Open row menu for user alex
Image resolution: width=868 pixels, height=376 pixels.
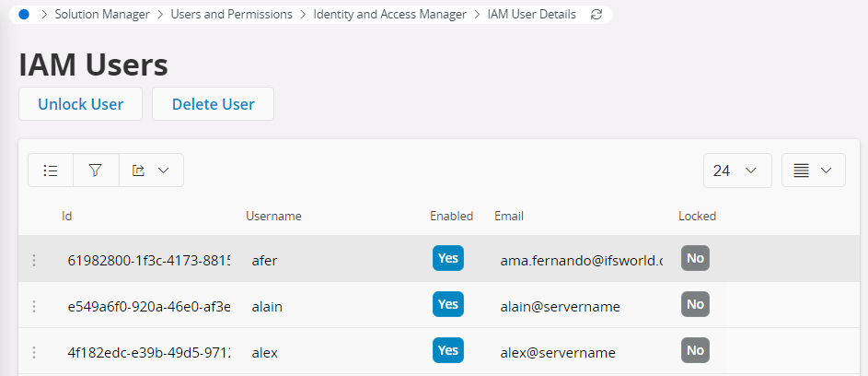(x=34, y=352)
